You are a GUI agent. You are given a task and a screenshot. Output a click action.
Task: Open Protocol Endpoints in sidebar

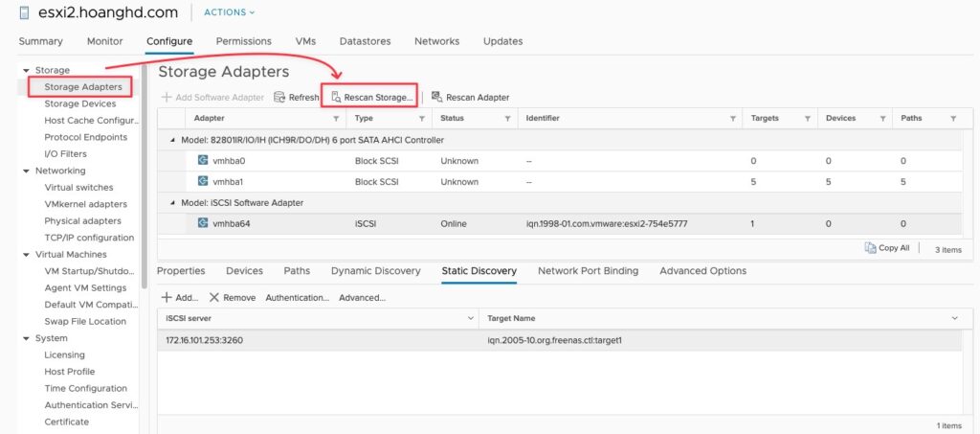coord(85,137)
